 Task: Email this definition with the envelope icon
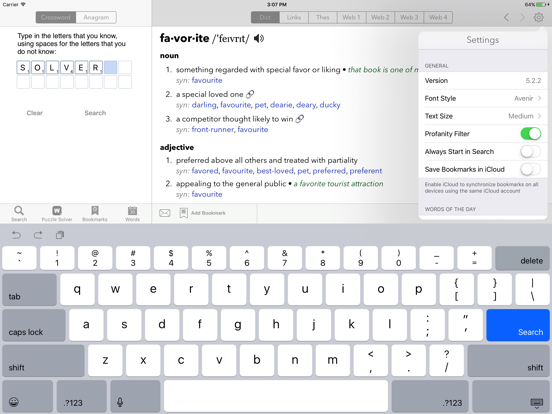tap(165, 213)
